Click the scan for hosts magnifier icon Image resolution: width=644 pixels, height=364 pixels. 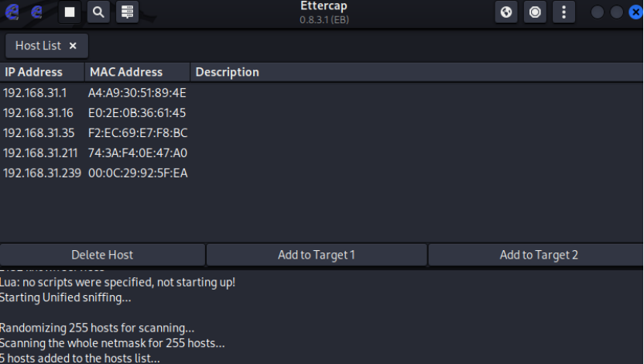98,12
